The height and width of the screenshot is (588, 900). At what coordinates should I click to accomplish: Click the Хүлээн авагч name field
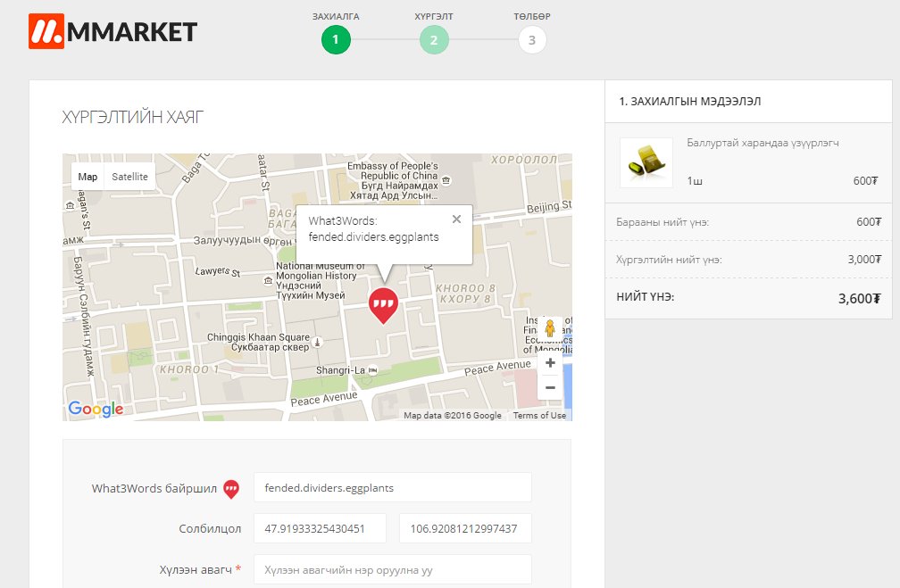coord(393,569)
